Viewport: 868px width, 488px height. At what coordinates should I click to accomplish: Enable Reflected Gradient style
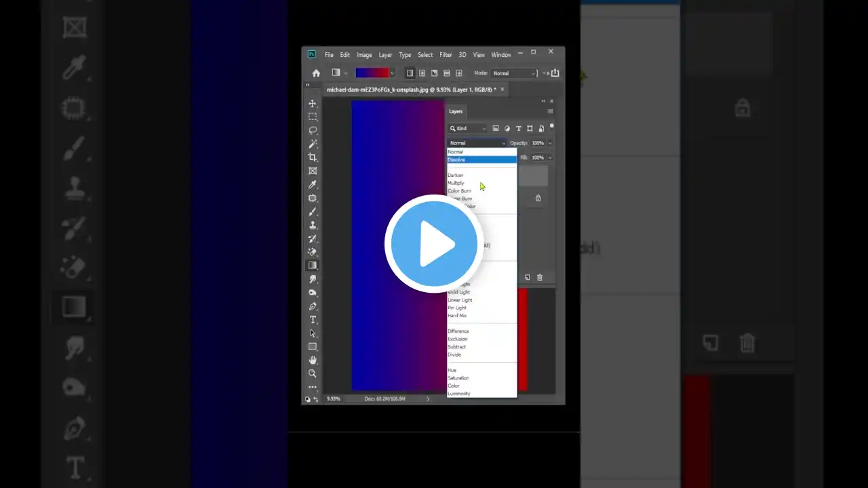[446, 73]
